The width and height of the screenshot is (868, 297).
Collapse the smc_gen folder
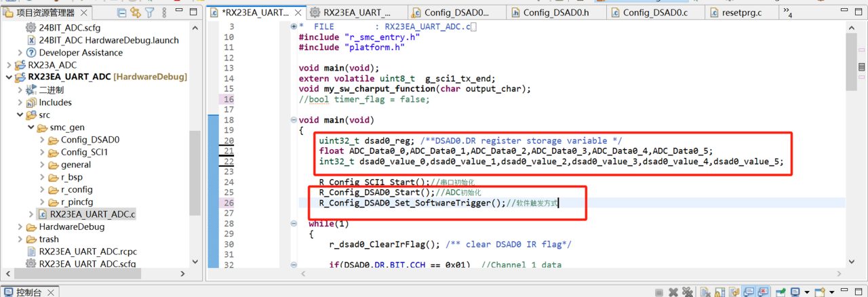(x=31, y=127)
